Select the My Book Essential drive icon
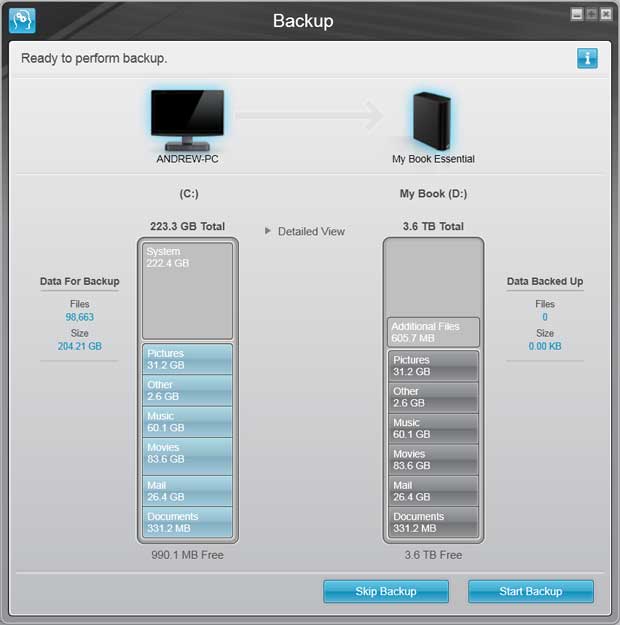Image resolution: width=620 pixels, height=625 pixels. pyautogui.click(x=432, y=118)
